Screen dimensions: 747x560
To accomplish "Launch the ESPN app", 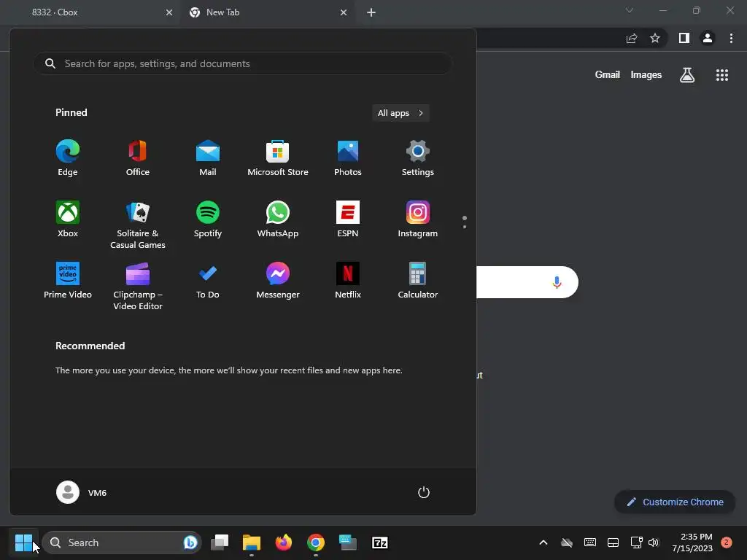I will pos(348,219).
